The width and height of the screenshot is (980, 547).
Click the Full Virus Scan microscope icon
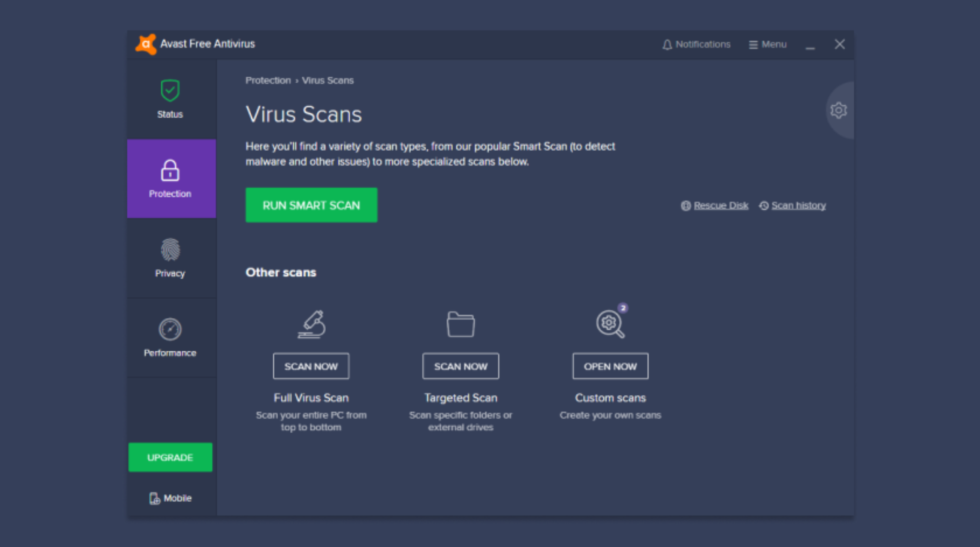click(x=312, y=324)
